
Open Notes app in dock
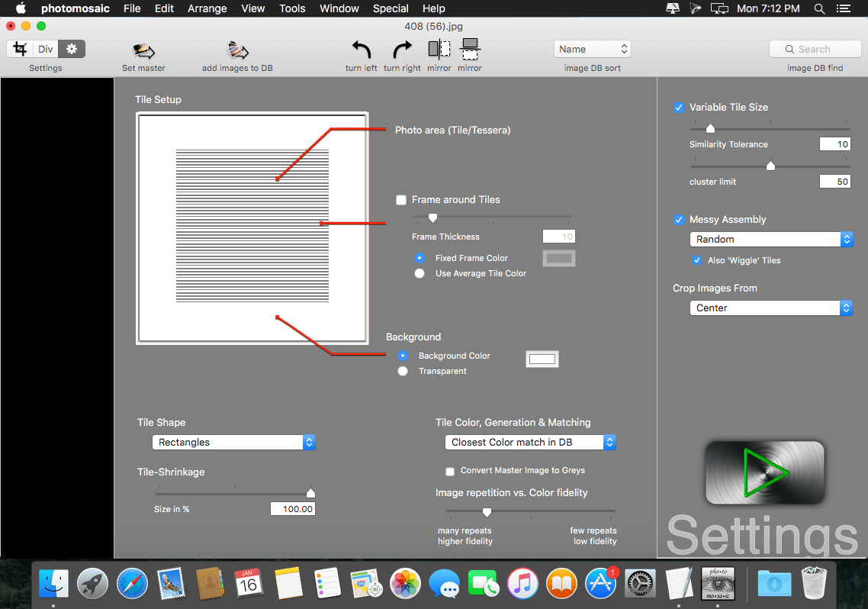click(x=288, y=584)
